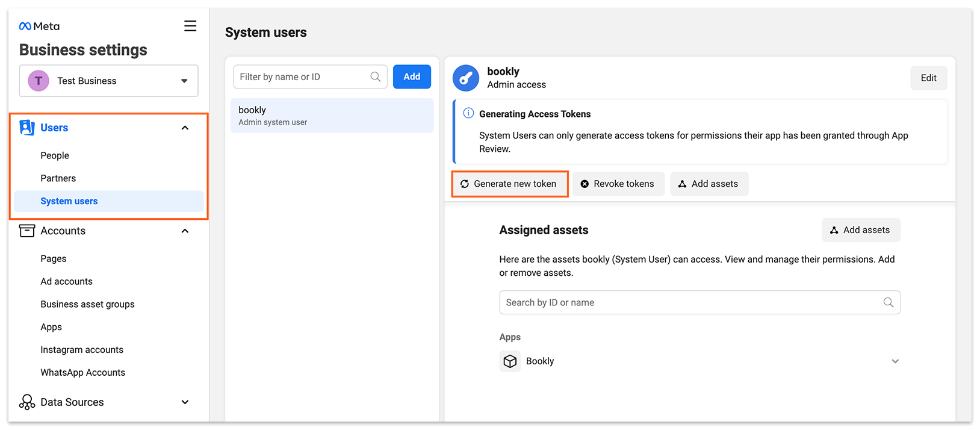The width and height of the screenshot is (980, 430).
Task: Select the bookly Admin system user row
Action: tap(332, 116)
